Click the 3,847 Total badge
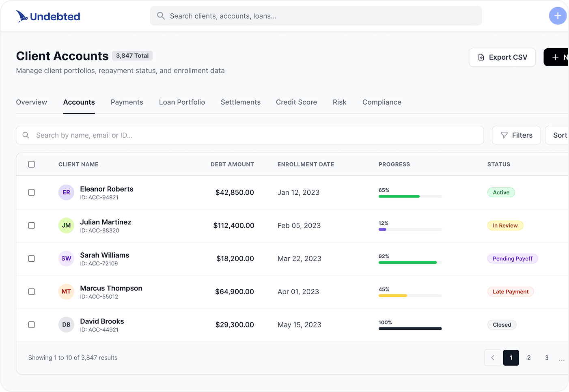This screenshot has width=569, height=392. click(x=132, y=56)
